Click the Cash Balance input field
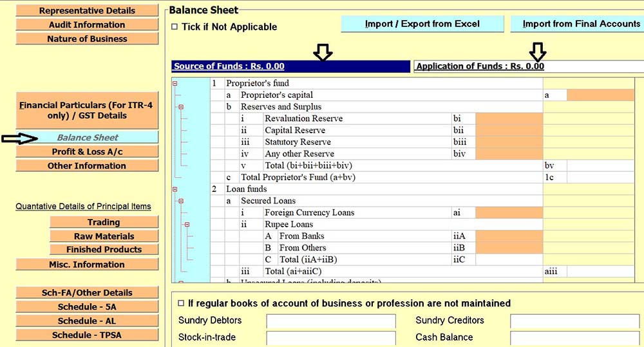The width and height of the screenshot is (644, 347). click(x=575, y=338)
